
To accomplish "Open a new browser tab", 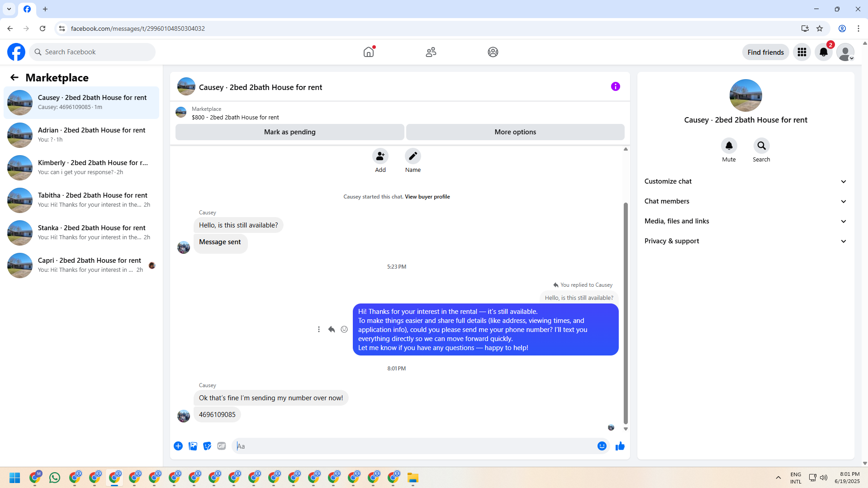I will [45, 9].
